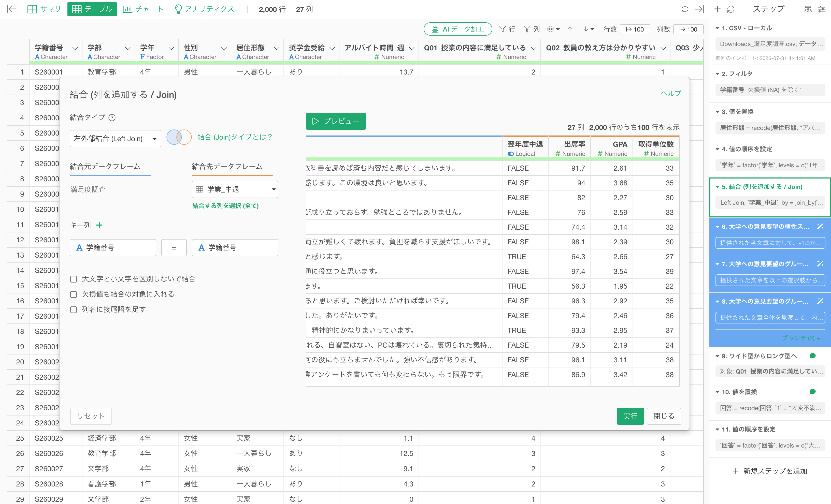
Task: Open the 学業_中退 target data frame dropdown
Action: pos(235,189)
